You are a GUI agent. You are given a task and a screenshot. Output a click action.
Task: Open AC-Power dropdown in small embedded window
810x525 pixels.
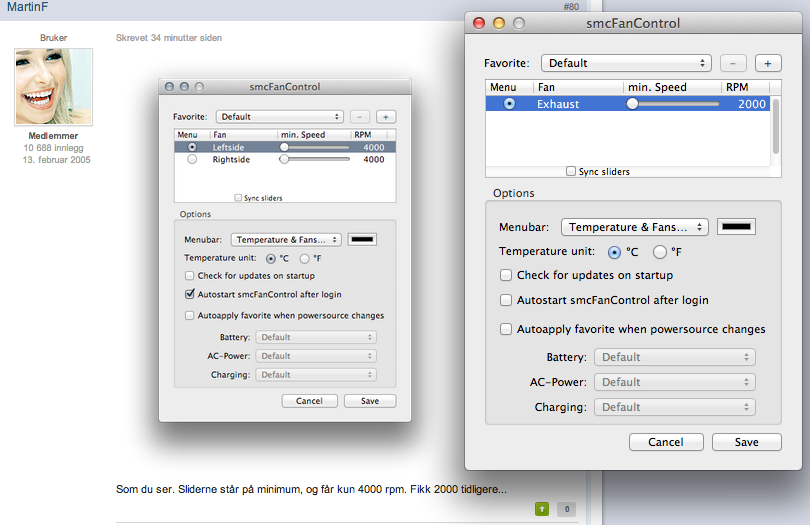pyautogui.click(x=316, y=356)
